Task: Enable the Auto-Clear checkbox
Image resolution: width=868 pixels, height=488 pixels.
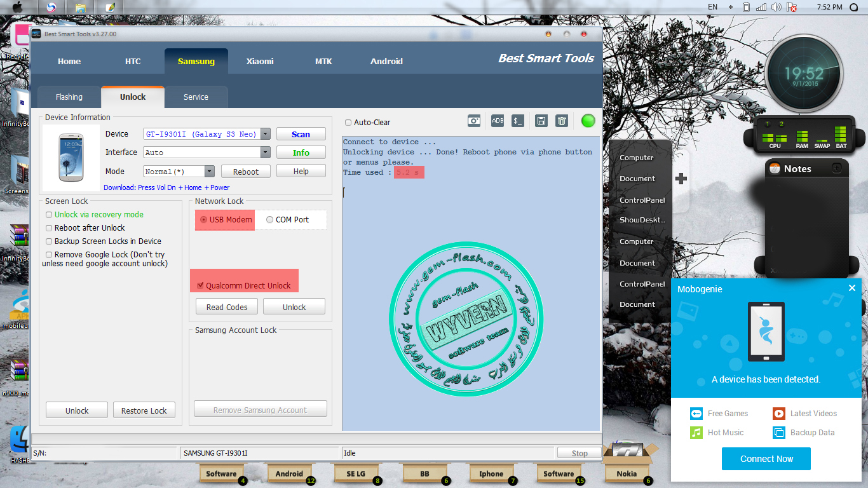Action: (348, 123)
